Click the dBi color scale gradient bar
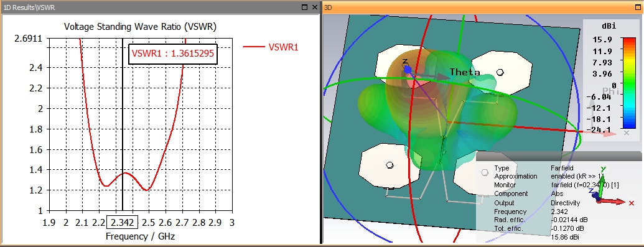The width and height of the screenshot is (644, 247). point(629,83)
